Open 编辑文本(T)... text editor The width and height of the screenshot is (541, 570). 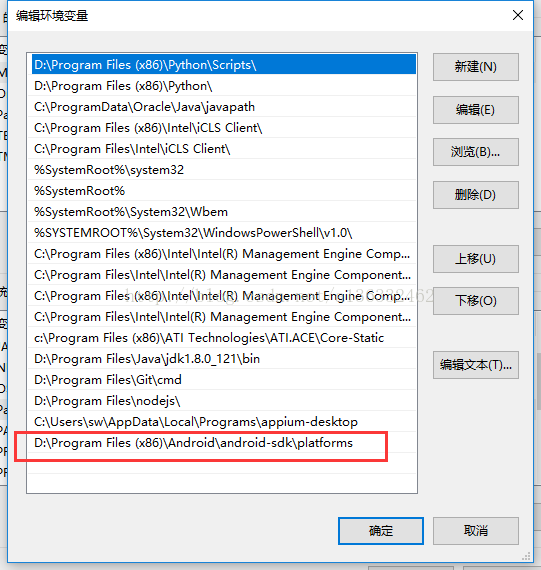click(x=476, y=365)
